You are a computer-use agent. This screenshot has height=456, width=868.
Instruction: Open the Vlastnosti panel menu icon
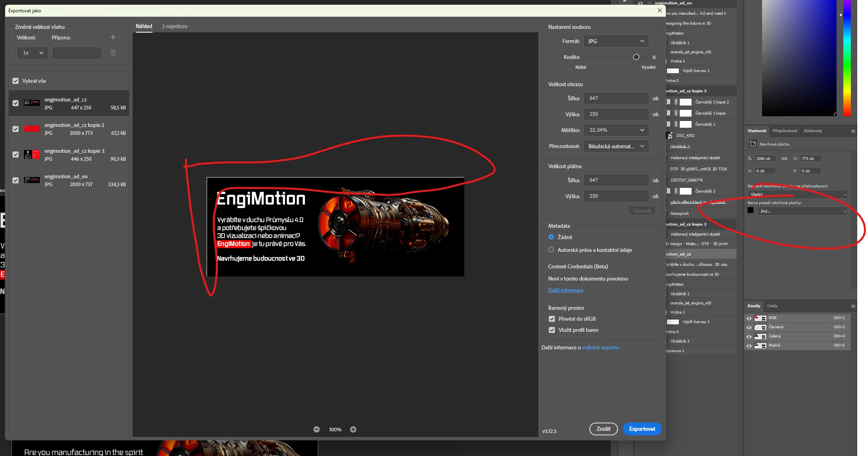853,131
